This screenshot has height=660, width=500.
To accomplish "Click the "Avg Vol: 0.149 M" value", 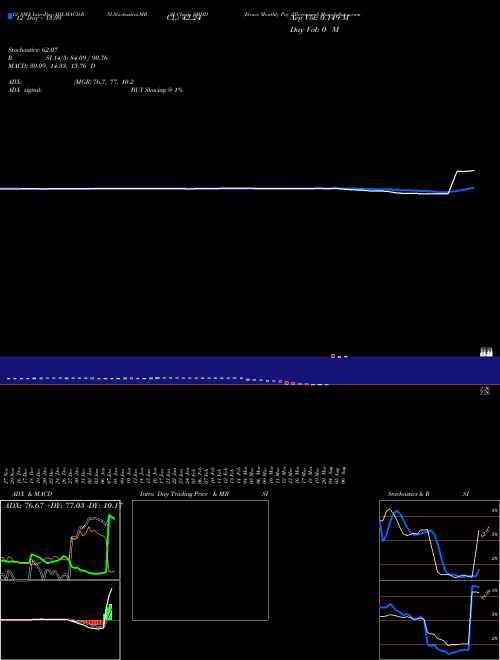I will pos(320,18).
